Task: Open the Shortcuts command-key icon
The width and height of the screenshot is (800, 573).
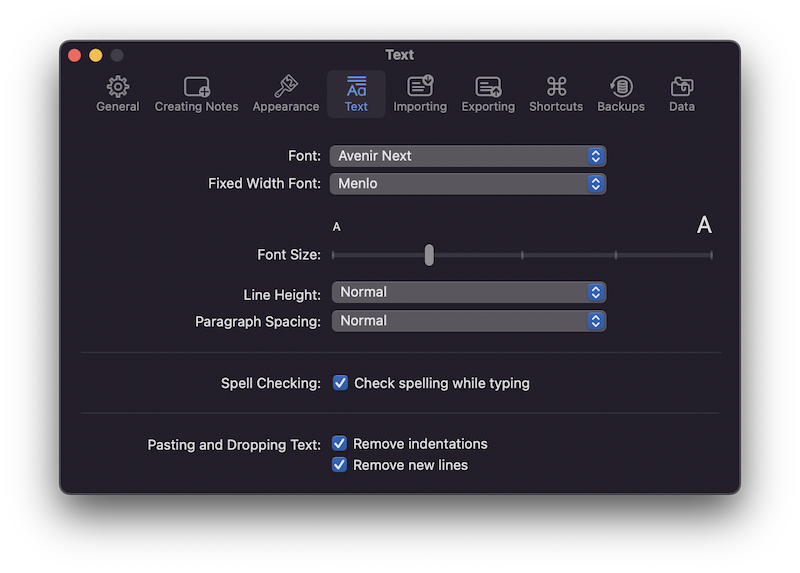Action: [556, 87]
